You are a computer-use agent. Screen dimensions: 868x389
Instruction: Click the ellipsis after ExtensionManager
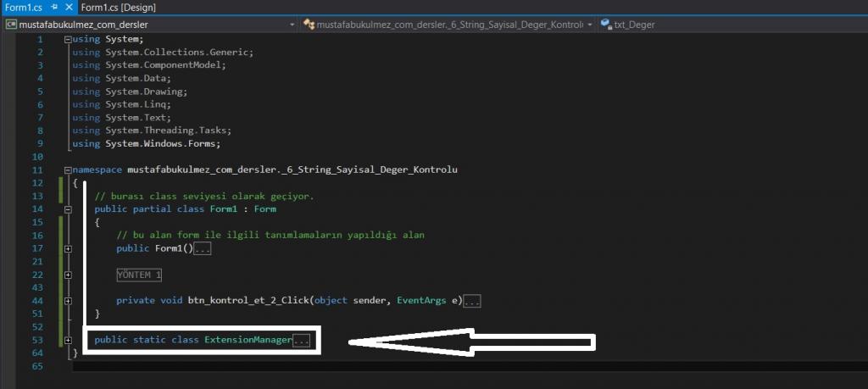(301, 341)
